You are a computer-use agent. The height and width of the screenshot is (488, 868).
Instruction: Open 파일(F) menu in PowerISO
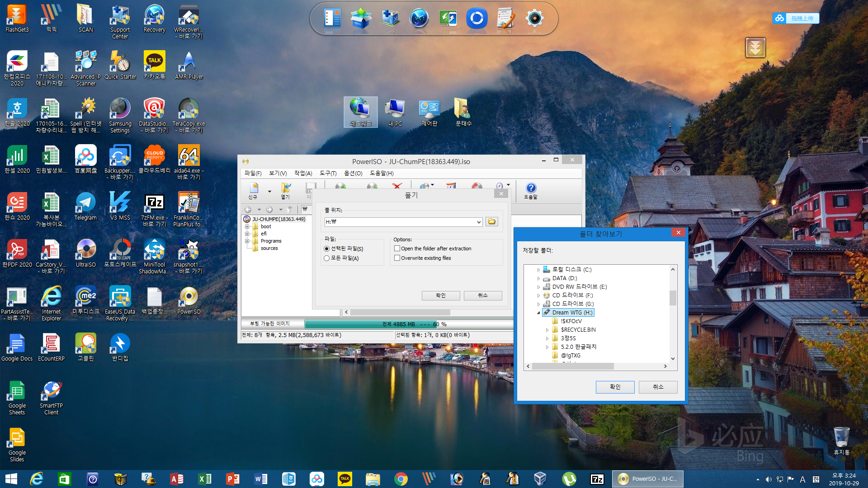[x=253, y=174]
